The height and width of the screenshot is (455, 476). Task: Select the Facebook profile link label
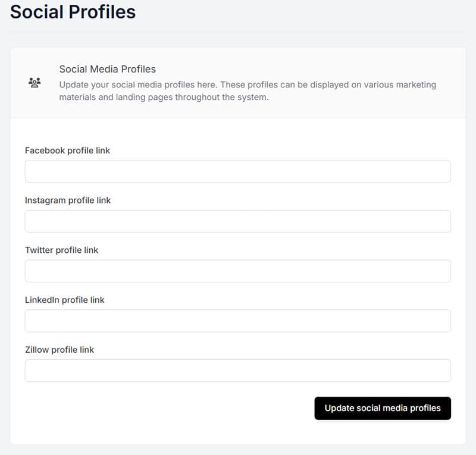pos(67,150)
